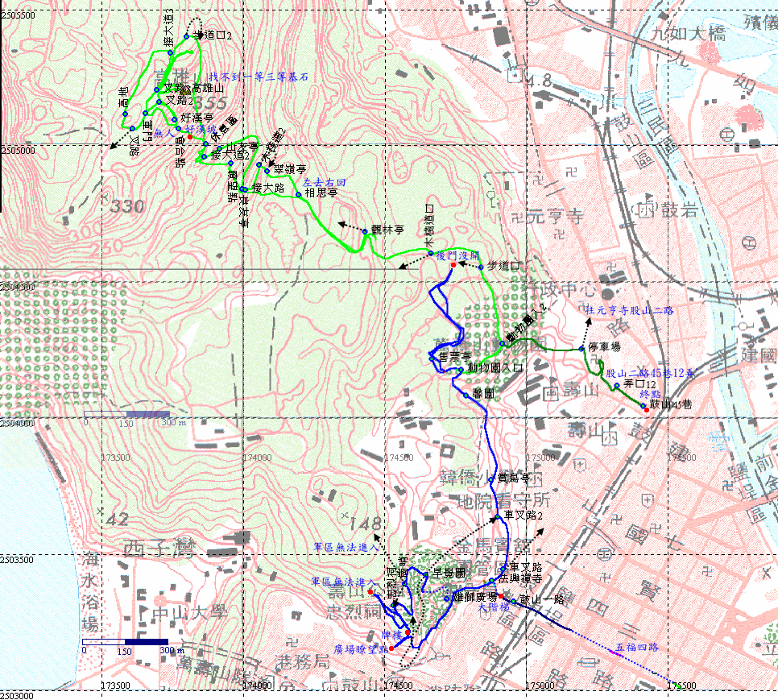Click the red 廣場瞭望點 viewpoint marker
Viewport: 778px width, 700px height.
(x=391, y=648)
